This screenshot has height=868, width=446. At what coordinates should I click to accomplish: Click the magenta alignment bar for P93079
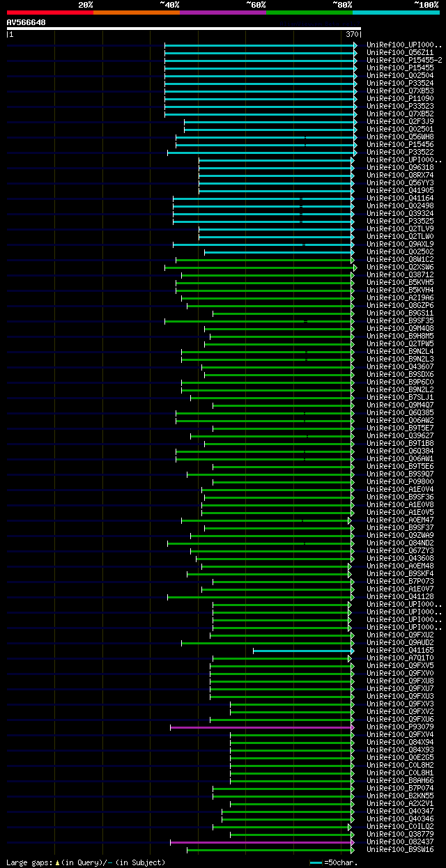click(261, 727)
